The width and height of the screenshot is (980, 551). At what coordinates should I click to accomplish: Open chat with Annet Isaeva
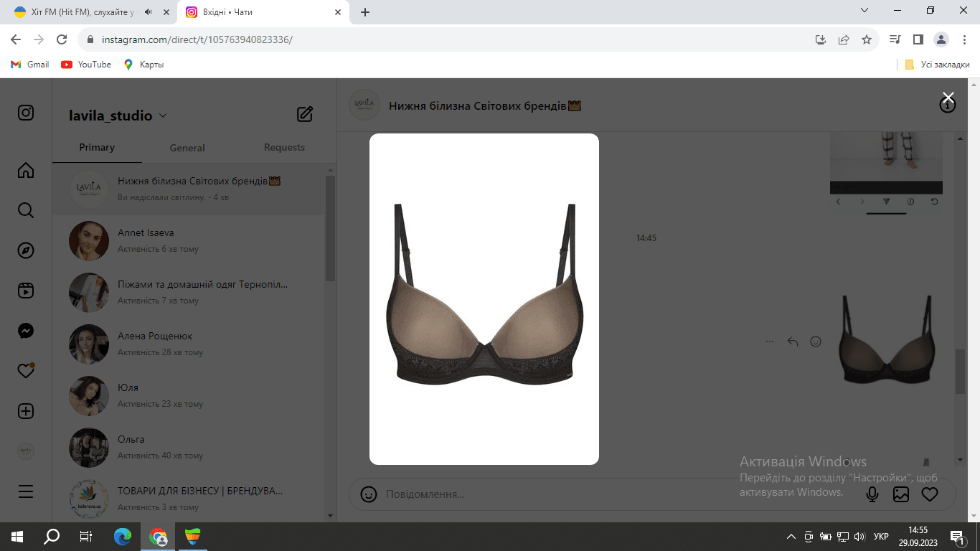(189, 241)
